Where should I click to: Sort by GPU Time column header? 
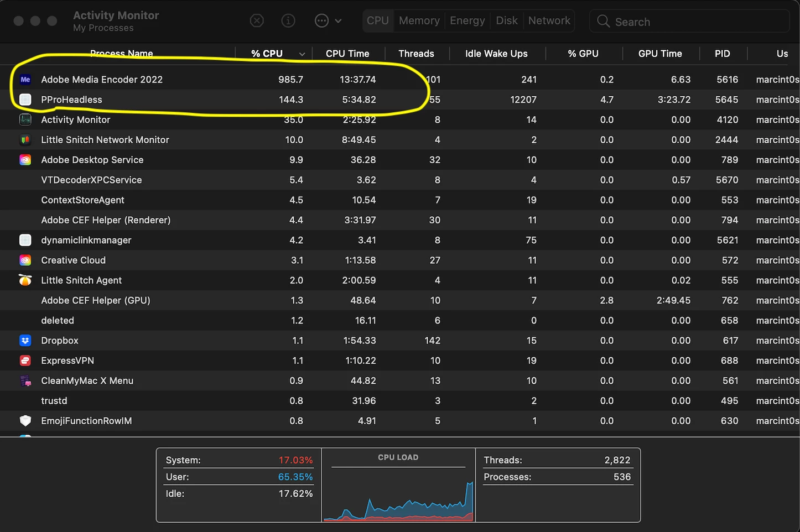click(x=660, y=54)
